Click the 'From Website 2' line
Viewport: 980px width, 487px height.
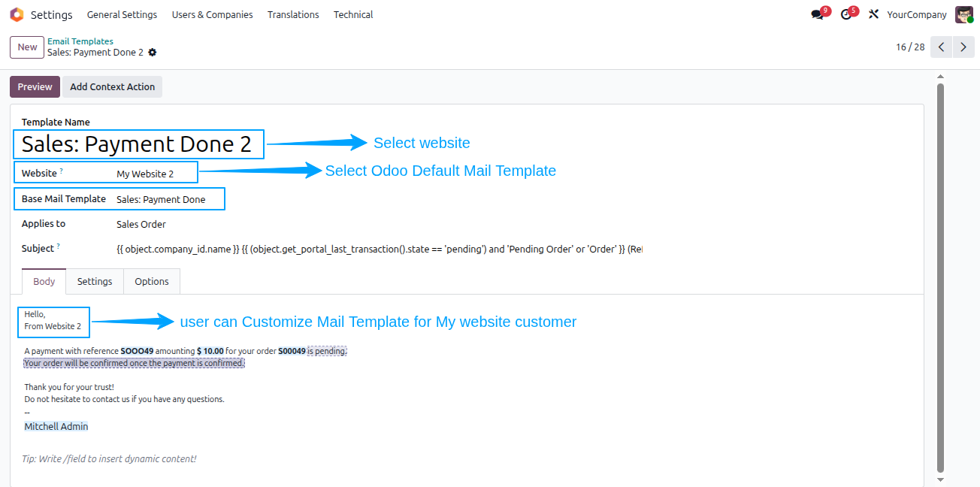[x=53, y=326]
